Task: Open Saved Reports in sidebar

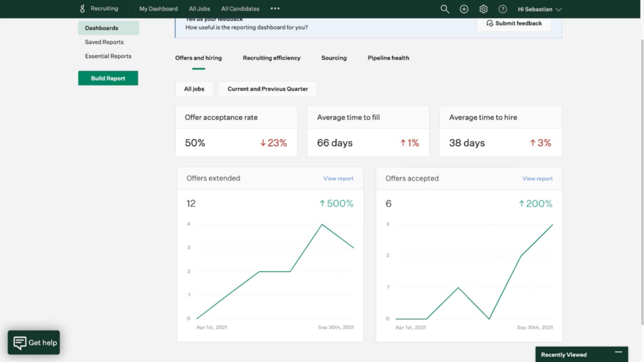Action: (x=104, y=42)
